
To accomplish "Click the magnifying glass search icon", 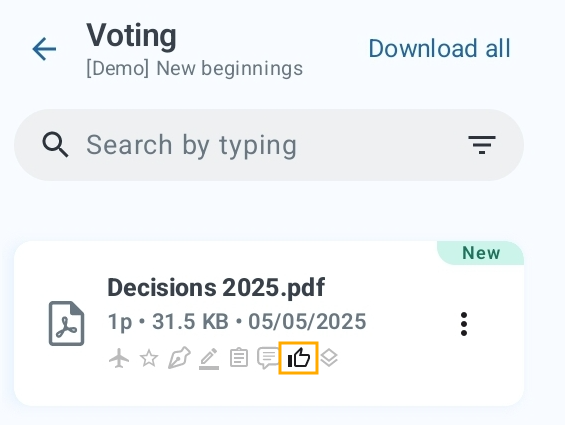I will click(x=55, y=145).
